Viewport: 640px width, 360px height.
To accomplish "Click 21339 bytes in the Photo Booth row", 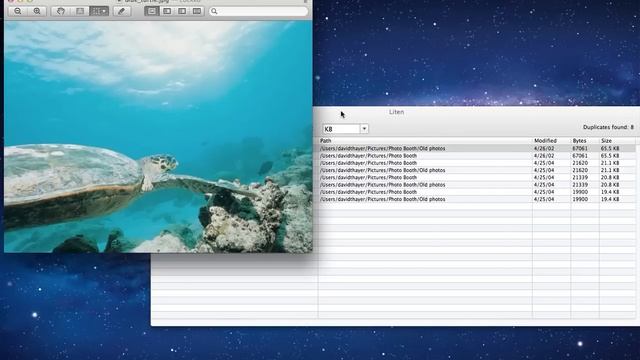I will pyautogui.click(x=580, y=178).
